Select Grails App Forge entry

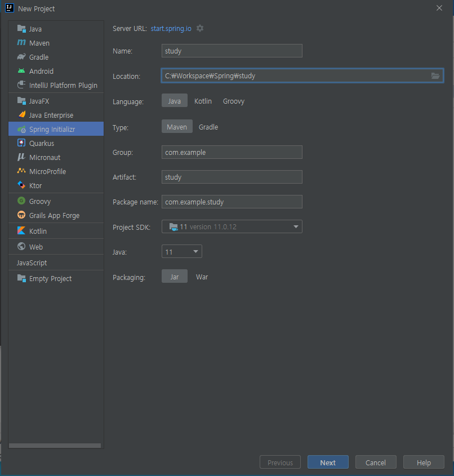[56, 215]
